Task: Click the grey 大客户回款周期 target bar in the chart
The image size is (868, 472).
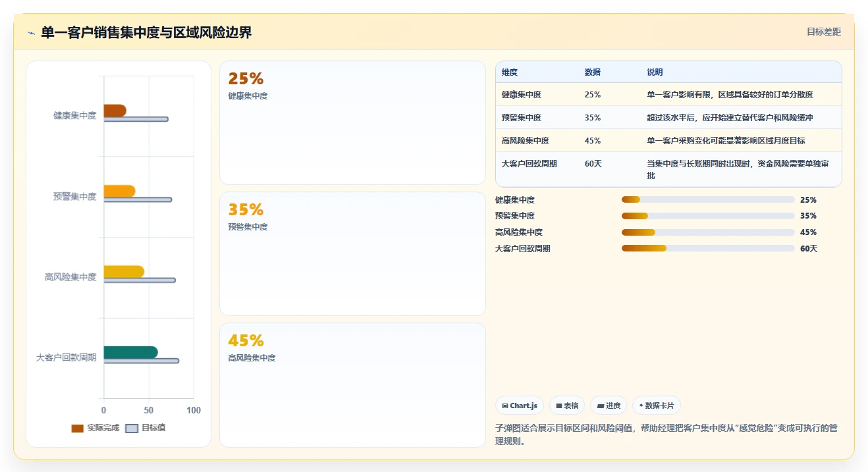Action: tap(141, 361)
